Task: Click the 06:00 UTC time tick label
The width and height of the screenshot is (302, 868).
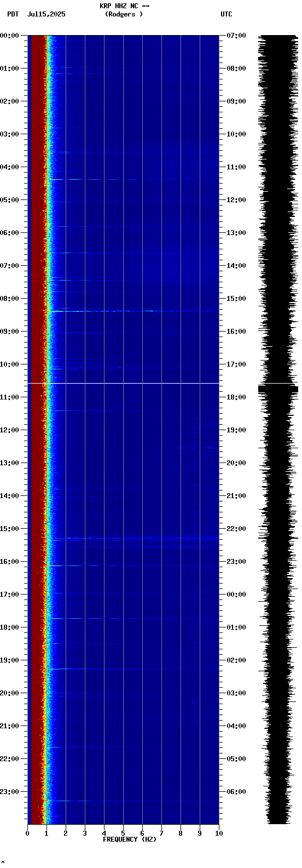Action: click(236, 792)
